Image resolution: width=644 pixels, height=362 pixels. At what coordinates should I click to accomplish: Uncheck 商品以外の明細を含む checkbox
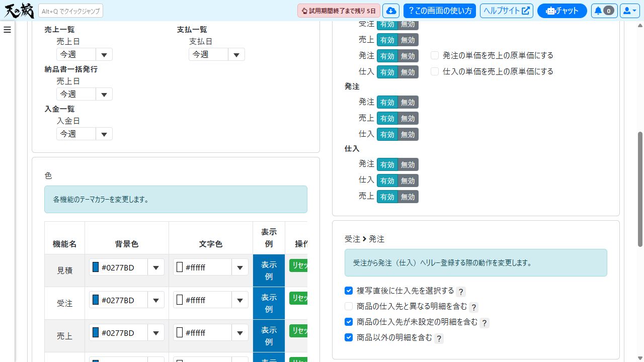(349, 337)
